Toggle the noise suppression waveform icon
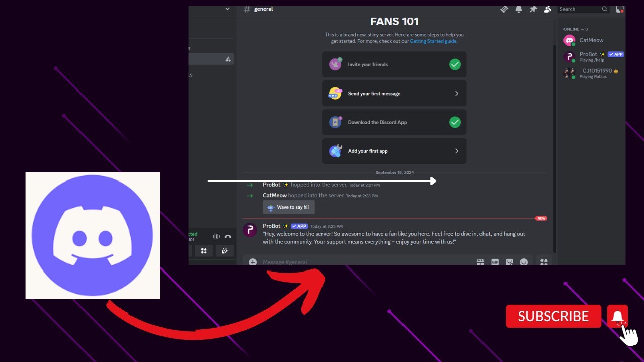The image size is (644, 362). coord(216,236)
